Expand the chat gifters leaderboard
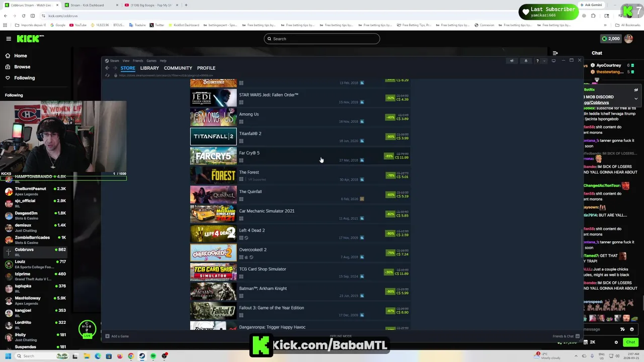The image size is (644, 362). [597, 79]
